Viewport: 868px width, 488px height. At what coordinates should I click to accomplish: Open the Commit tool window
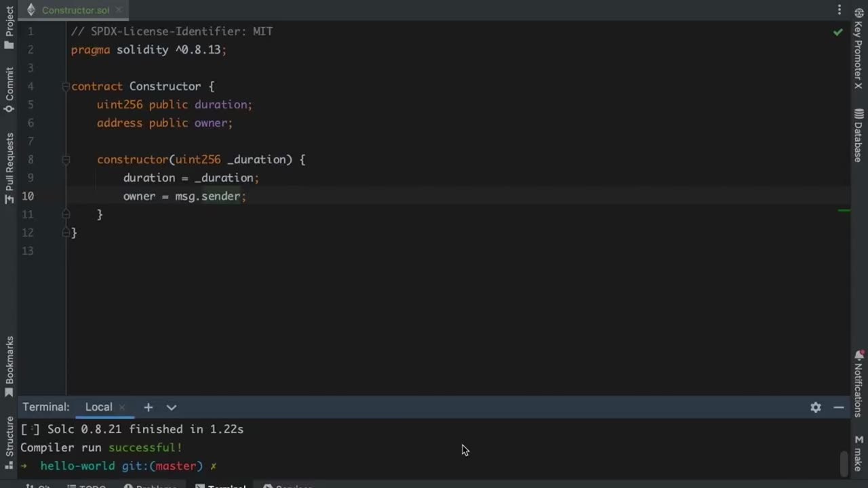tap(9, 89)
